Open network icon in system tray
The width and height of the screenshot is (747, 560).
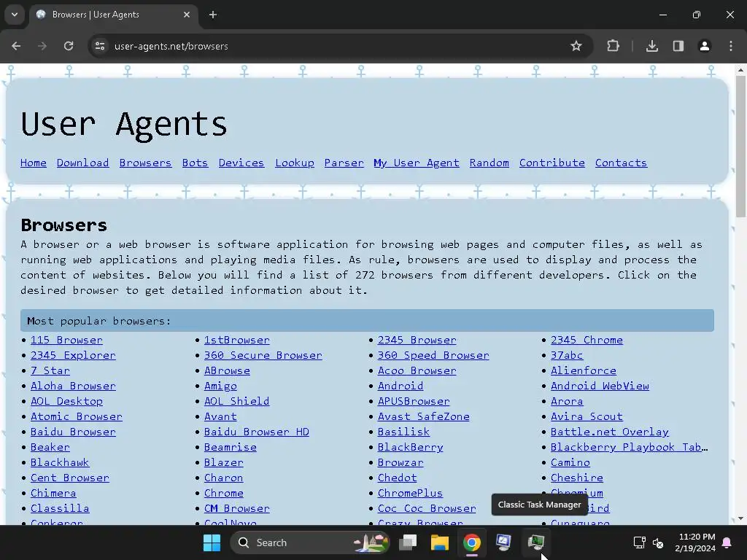[x=639, y=542]
